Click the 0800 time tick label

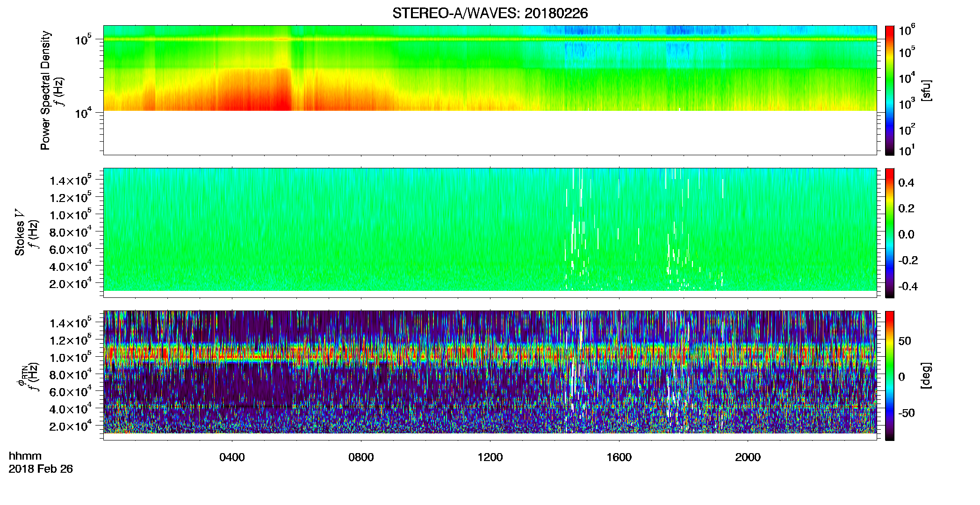click(361, 457)
